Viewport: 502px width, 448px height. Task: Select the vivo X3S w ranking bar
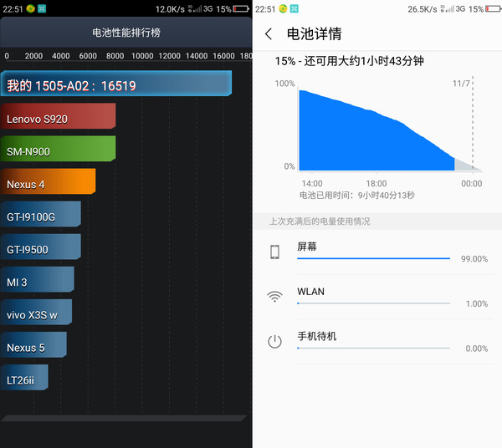point(36,312)
